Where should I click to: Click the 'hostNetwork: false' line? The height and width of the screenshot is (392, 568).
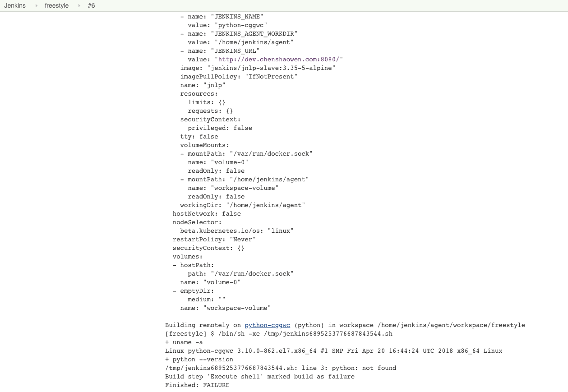207,213
